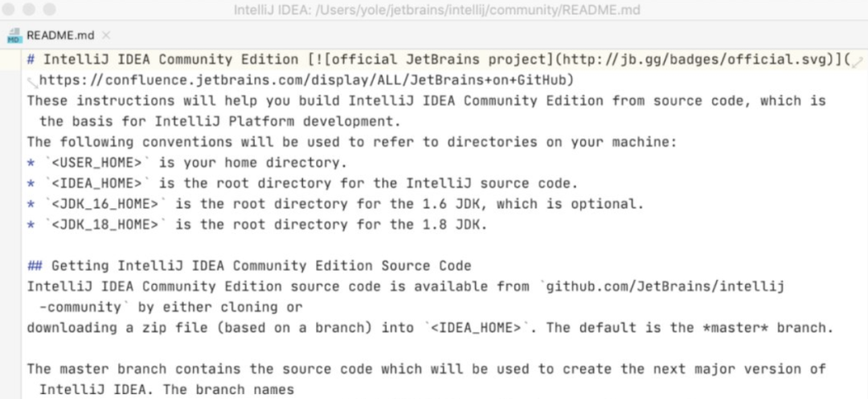Click the macOS close window button
Screen dimensions: 868x399
point(10,10)
